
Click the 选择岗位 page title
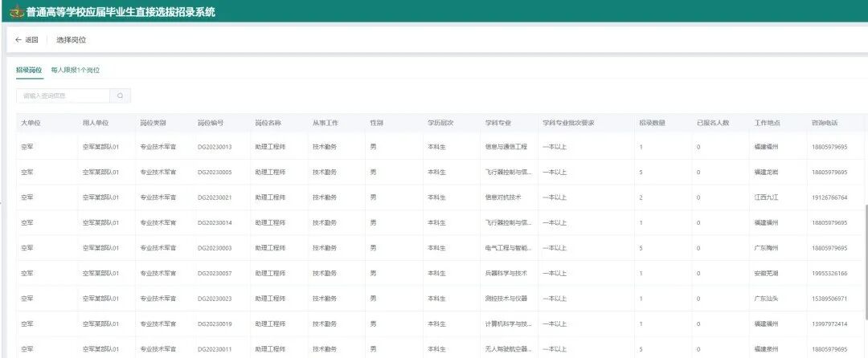[71, 40]
